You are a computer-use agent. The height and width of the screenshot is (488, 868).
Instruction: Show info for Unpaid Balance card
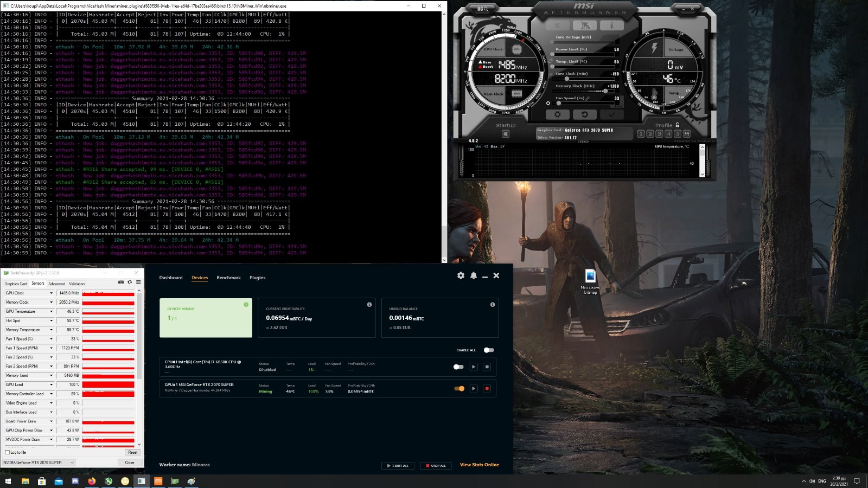coord(493,305)
